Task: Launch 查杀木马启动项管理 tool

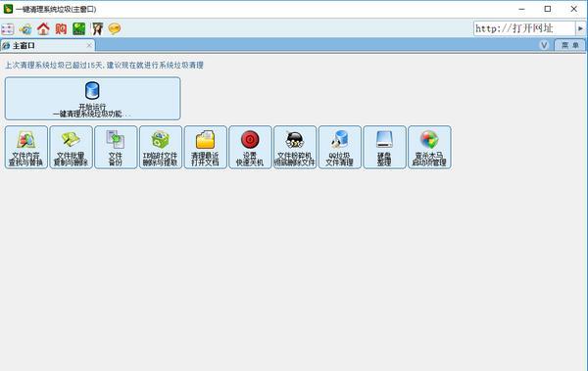Action: click(x=429, y=147)
